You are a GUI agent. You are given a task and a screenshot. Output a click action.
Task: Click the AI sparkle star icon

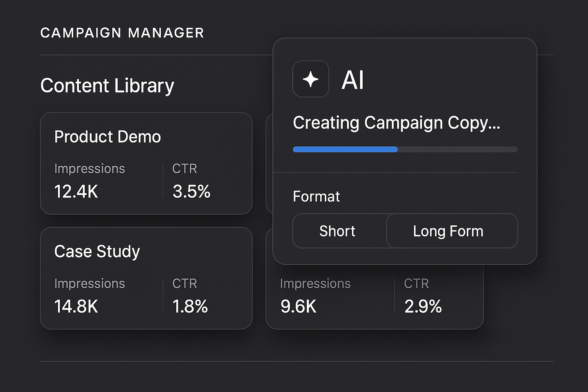coord(310,79)
